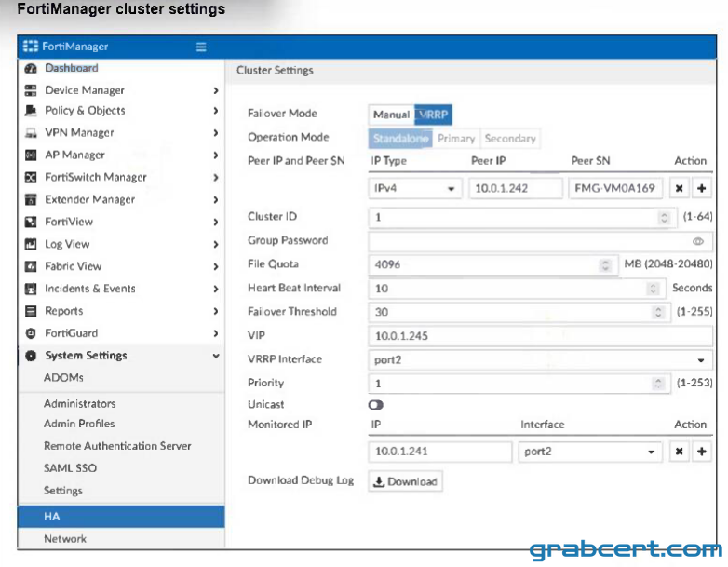
Task: Add a new peer IP row
Action: [x=702, y=188]
